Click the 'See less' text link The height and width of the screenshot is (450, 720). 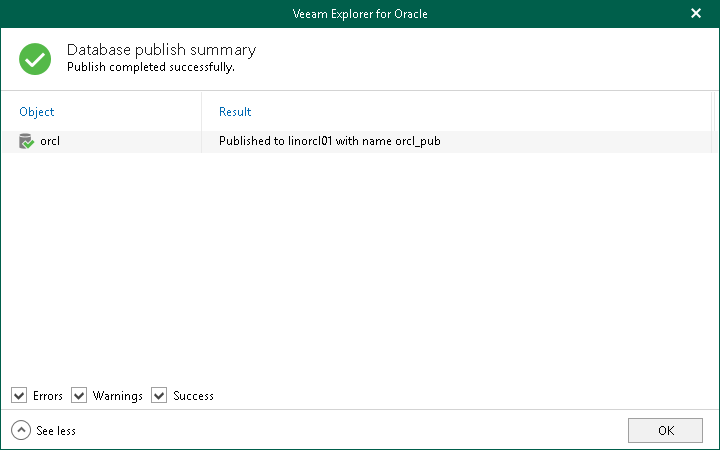[x=56, y=431]
